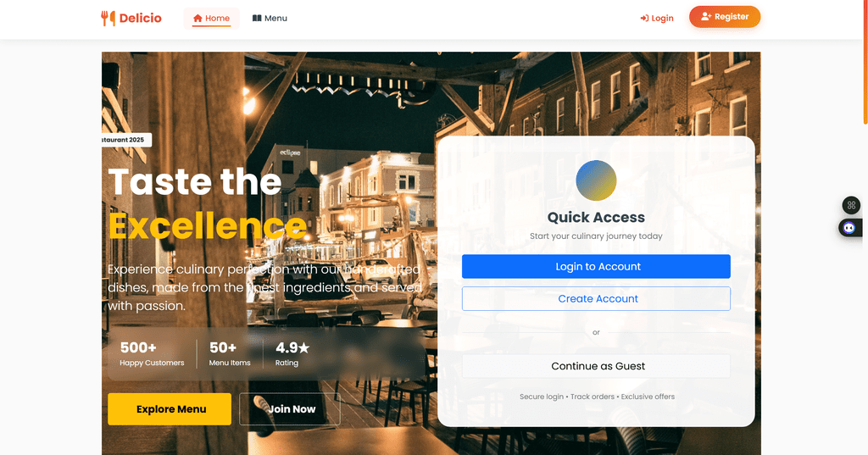The height and width of the screenshot is (455, 868).
Task: Select Continue as Guest
Action: [596, 366]
